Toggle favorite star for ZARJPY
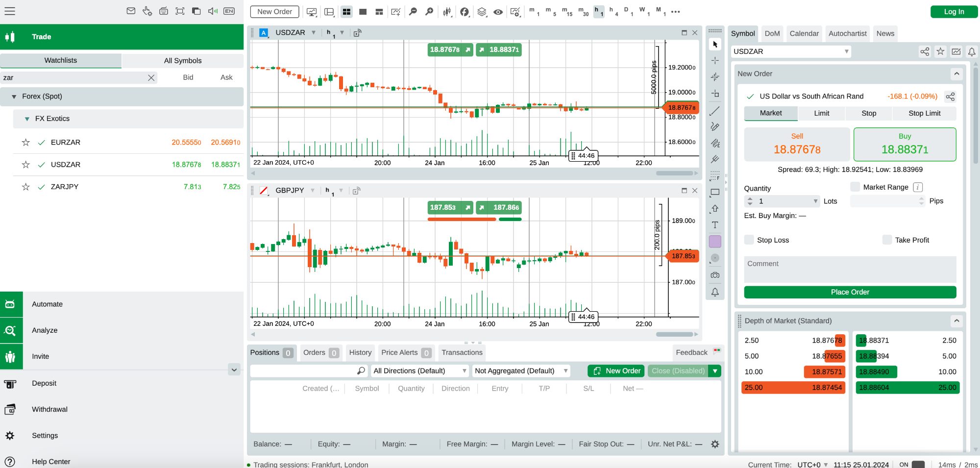 click(26, 187)
